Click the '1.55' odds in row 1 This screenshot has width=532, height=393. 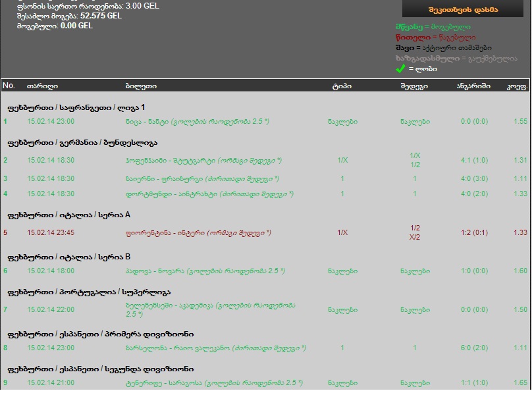[520, 121]
